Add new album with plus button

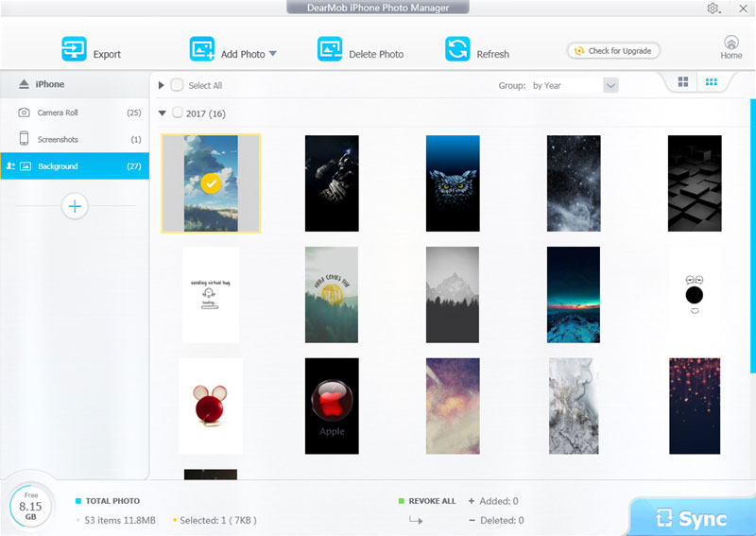click(75, 206)
